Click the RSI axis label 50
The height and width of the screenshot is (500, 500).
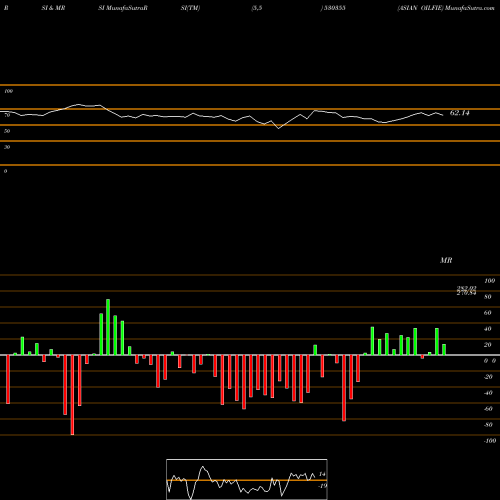[x=7, y=131]
